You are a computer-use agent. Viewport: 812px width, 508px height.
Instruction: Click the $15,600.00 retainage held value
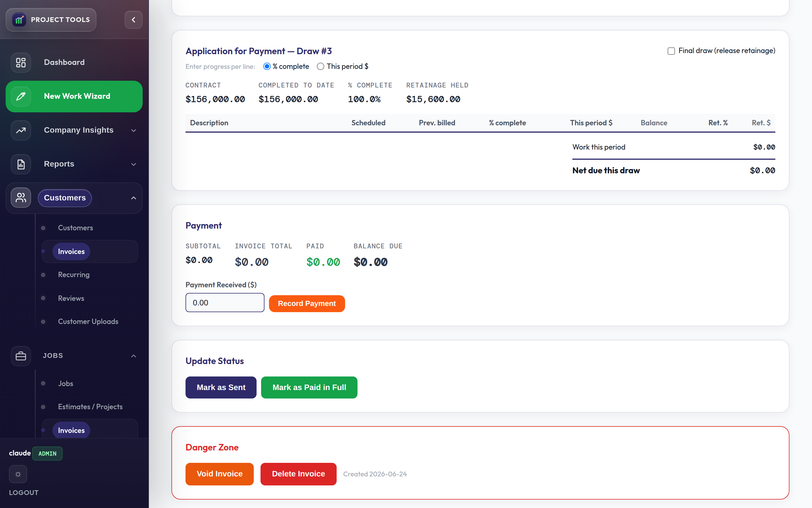(433, 99)
